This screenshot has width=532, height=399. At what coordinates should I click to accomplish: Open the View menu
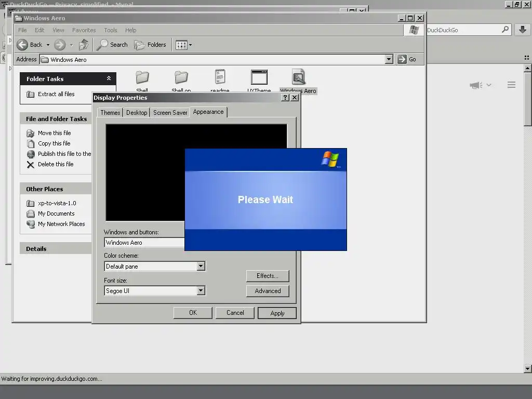pyautogui.click(x=58, y=30)
